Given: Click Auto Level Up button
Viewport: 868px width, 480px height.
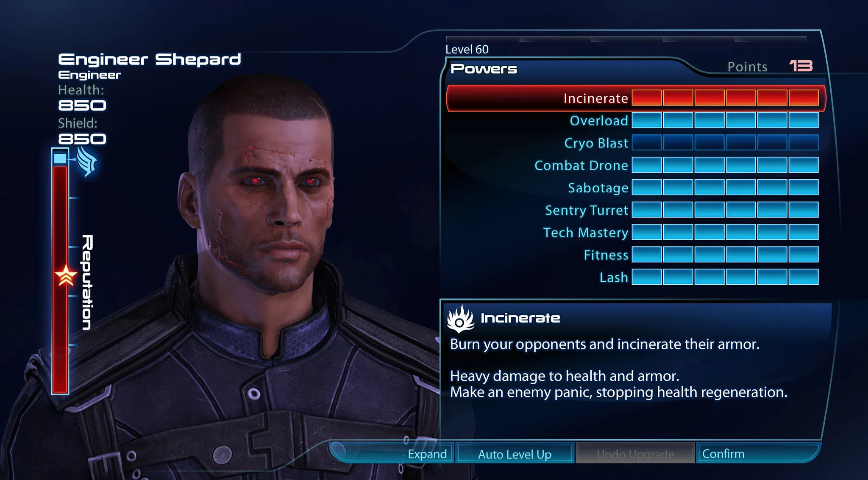Looking at the screenshot, I should [515, 454].
